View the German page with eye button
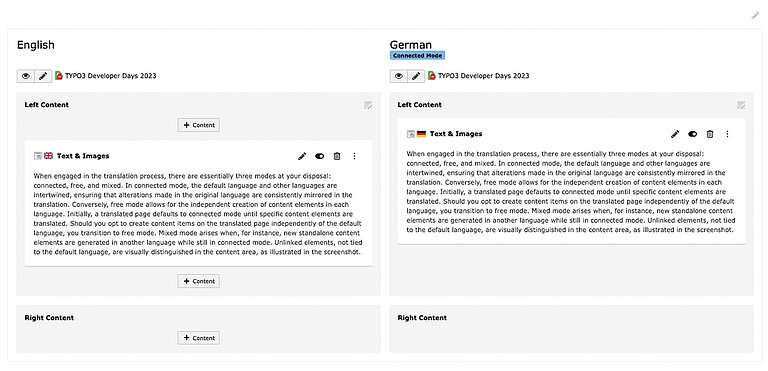The height and width of the screenshot is (371, 768). point(399,76)
